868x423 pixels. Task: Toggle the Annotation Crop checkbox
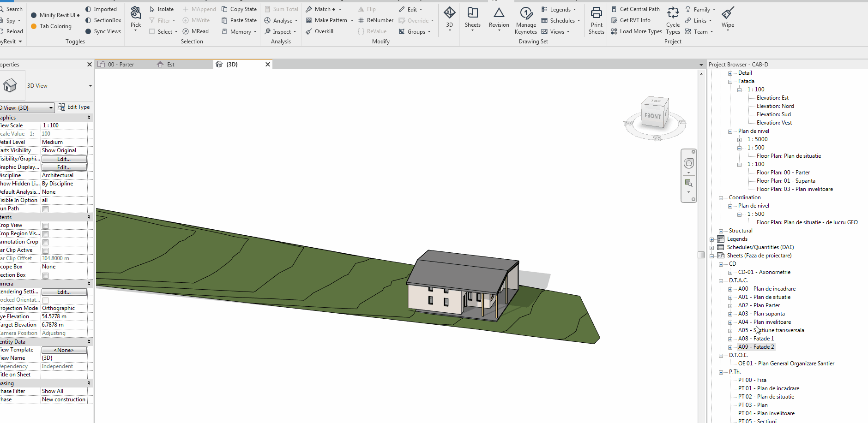click(45, 242)
